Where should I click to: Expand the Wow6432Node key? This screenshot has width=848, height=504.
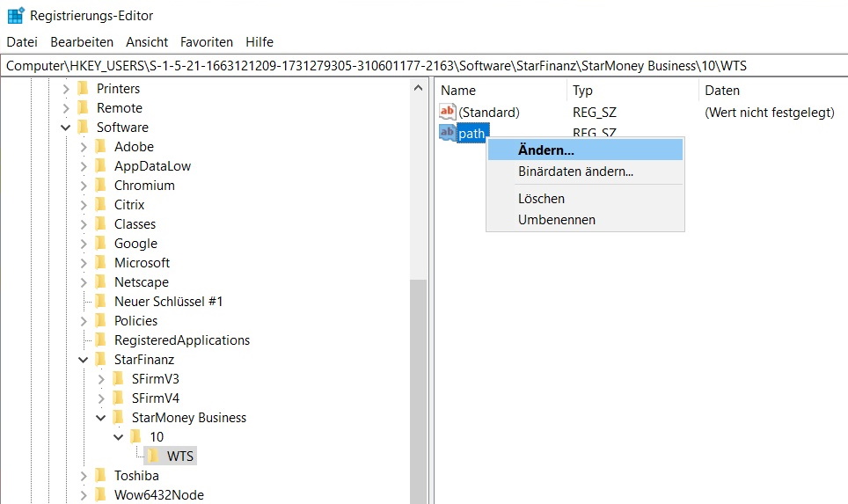coord(84,495)
